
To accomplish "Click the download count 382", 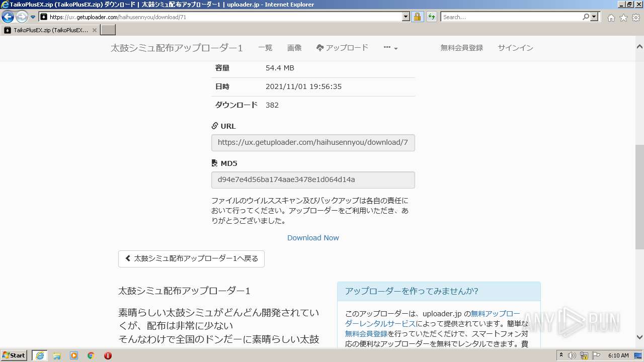I will [x=272, y=105].
